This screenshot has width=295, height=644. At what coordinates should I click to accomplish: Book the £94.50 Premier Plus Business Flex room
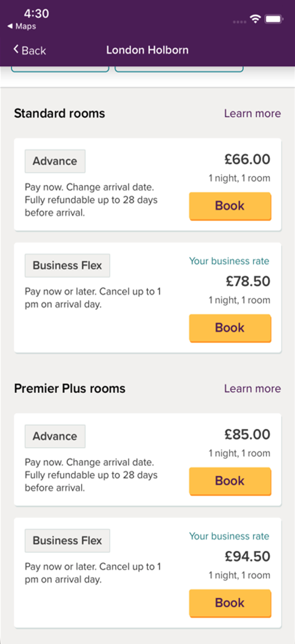[x=230, y=603]
